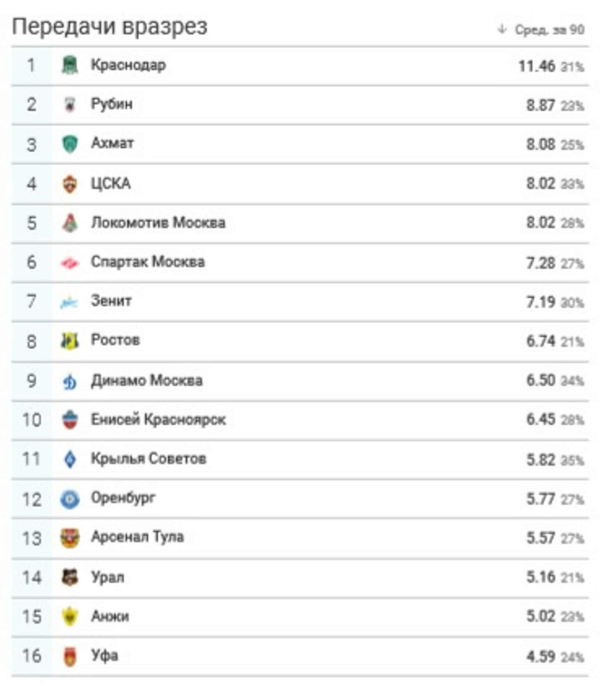The width and height of the screenshot is (612, 700).
Task: Click Краснодар's 11.46 average value
Action: point(537,66)
